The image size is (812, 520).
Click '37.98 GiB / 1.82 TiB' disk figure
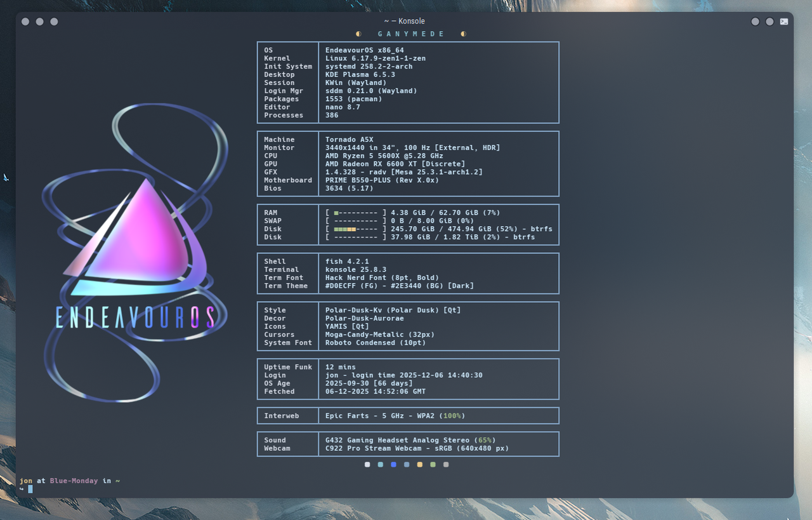pyautogui.click(x=435, y=237)
